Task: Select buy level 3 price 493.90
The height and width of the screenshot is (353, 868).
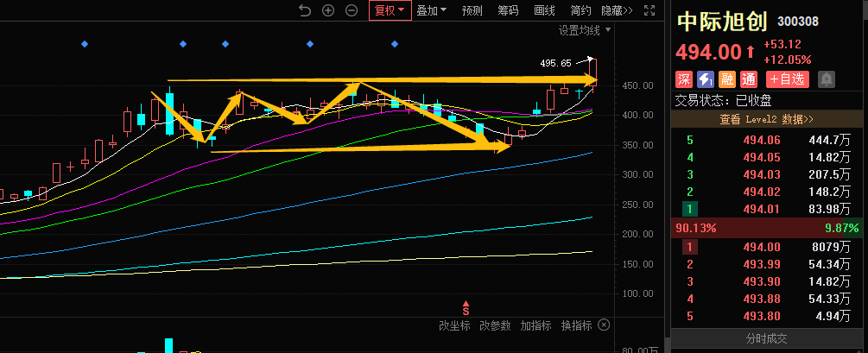Action: tap(762, 281)
